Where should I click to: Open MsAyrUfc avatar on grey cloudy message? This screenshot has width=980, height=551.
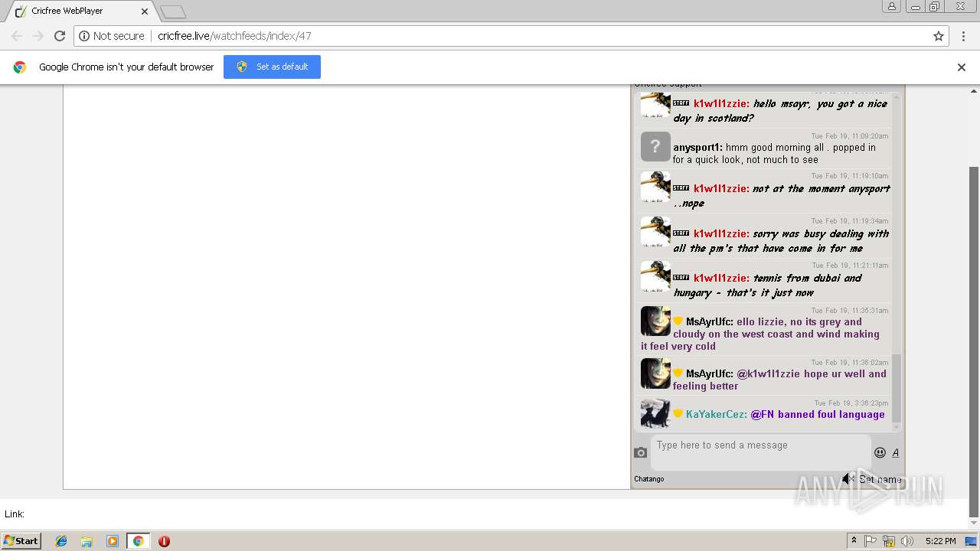pyautogui.click(x=655, y=321)
